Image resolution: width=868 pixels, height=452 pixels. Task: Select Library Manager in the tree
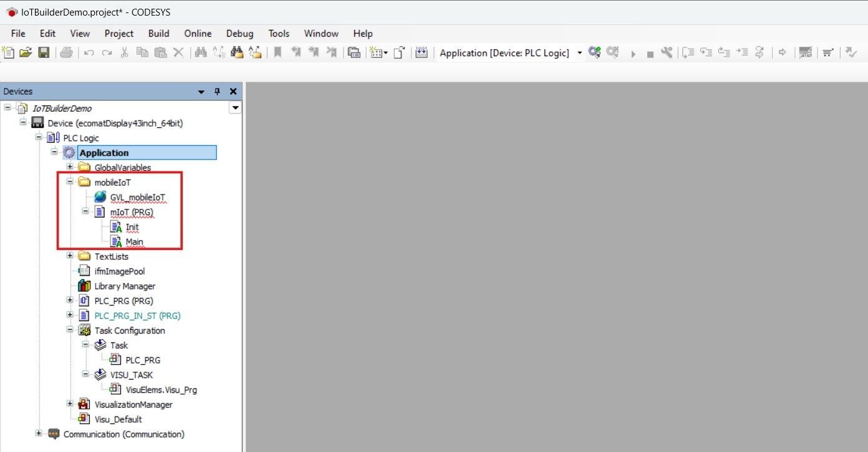click(x=125, y=286)
